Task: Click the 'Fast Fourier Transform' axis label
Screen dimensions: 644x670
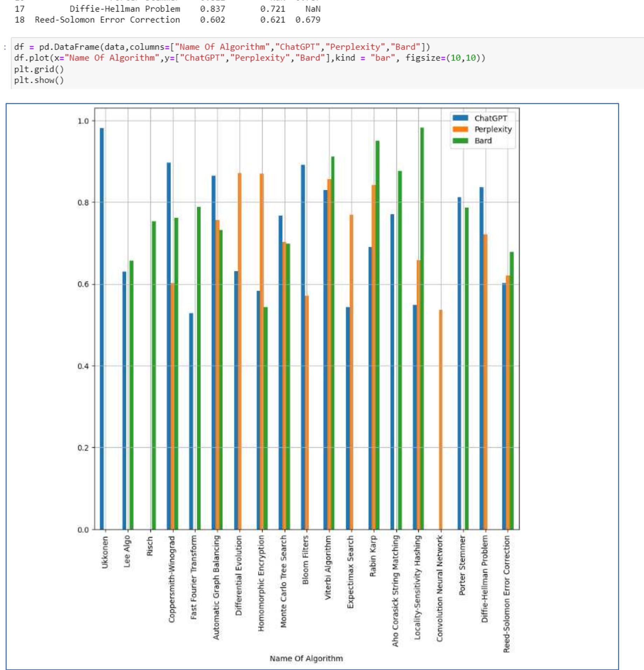Action: coord(194,577)
